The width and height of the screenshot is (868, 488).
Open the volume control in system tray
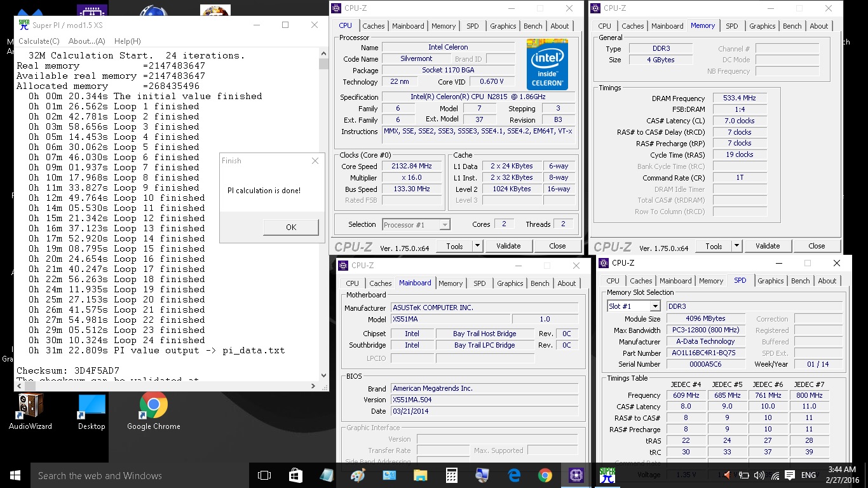coord(759,475)
